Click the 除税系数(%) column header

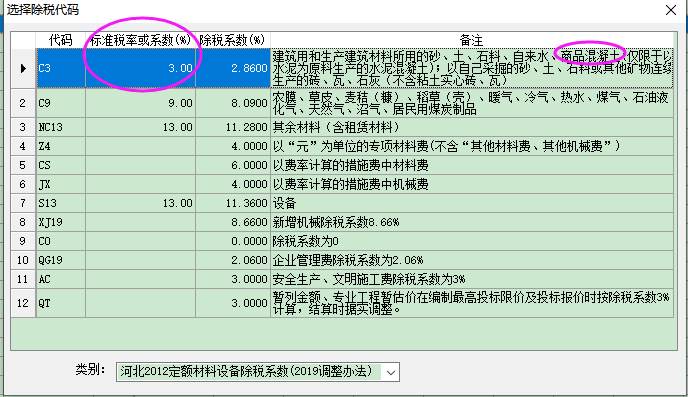coord(233,40)
